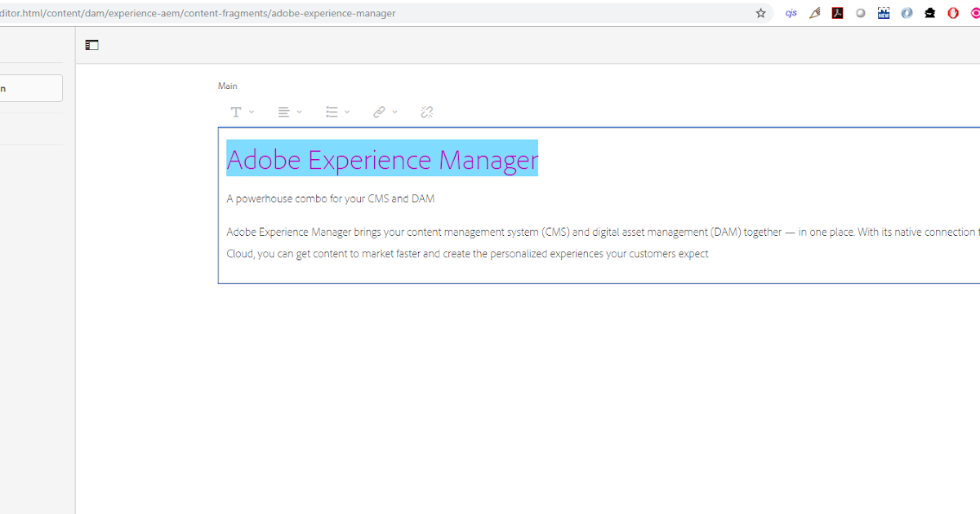The image size is (980, 514).
Task: Remove the link with the unlink icon
Action: pyautogui.click(x=426, y=112)
